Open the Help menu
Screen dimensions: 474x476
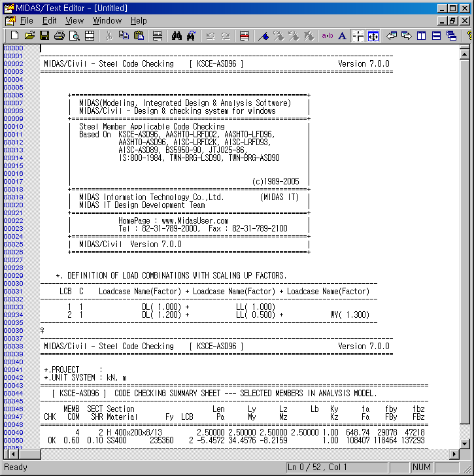point(139,21)
